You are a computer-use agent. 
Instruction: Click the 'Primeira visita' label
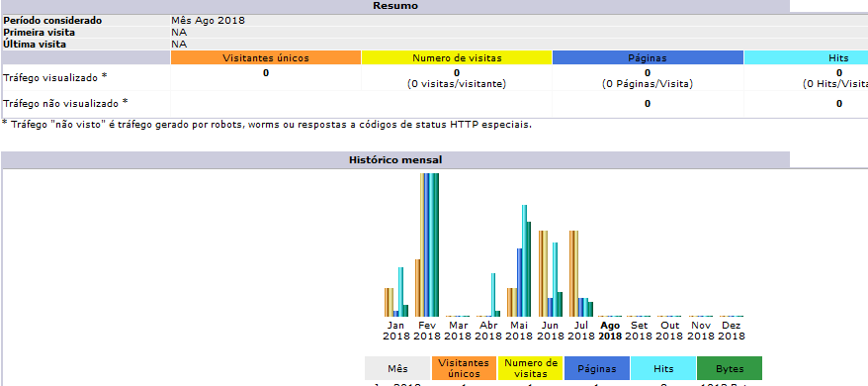click(40, 32)
